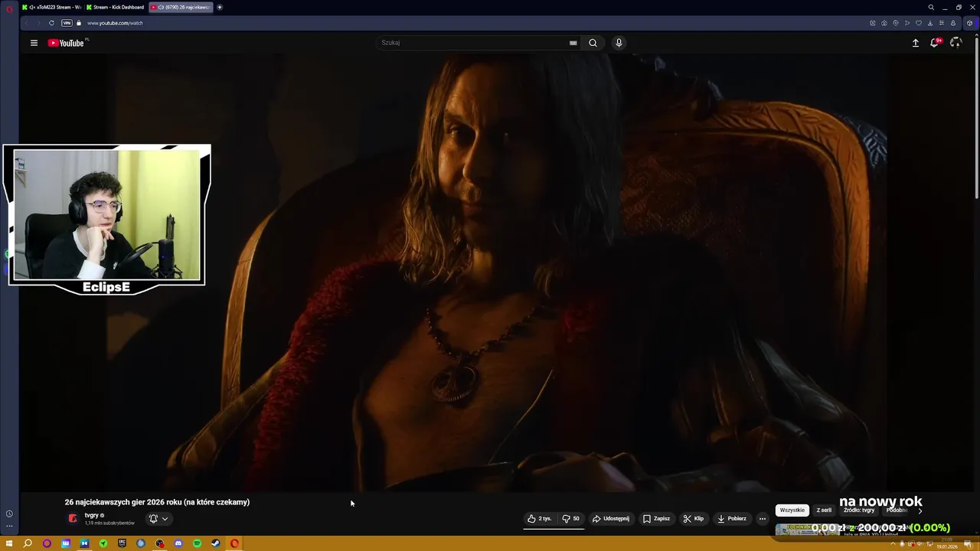This screenshot has height=551, width=980.
Task: Select the Z serii filter chip
Action: click(824, 510)
